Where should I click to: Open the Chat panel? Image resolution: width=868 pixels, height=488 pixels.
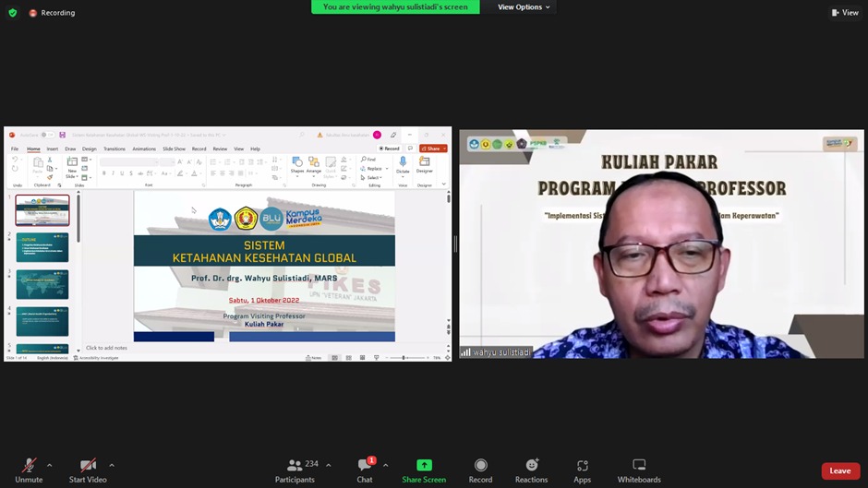click(x=365, y=470)
